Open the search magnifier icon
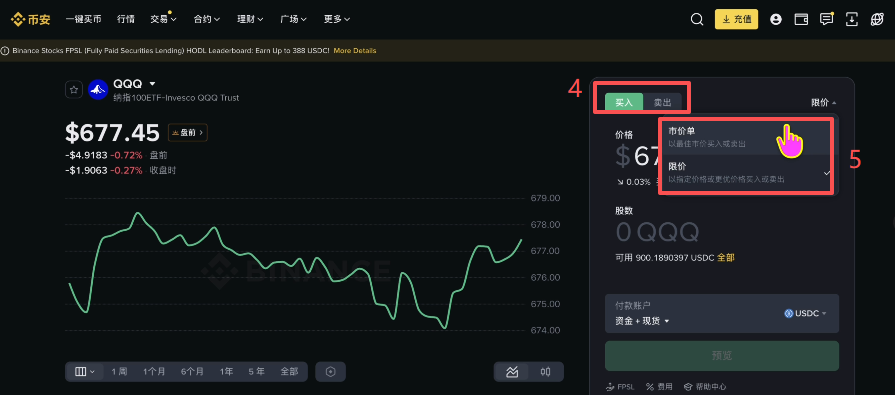The height and width of the screenshot is (395, 895). [696, 19]
